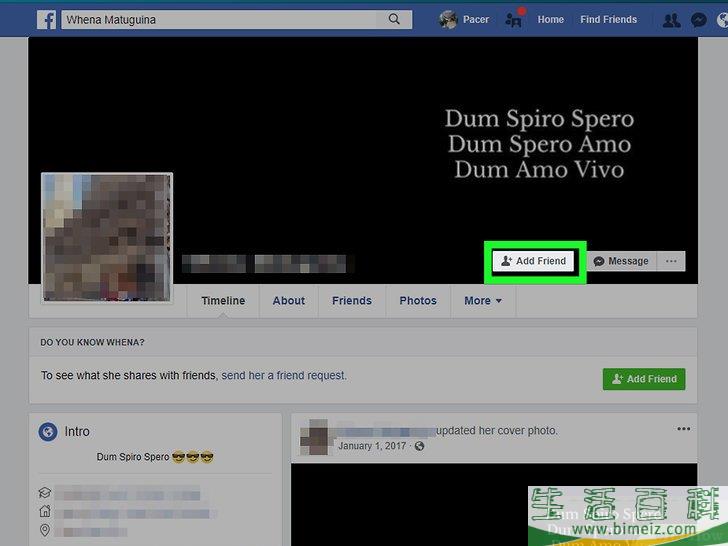Click the map pin icon in Intro
This screenshot has width=728, height=546.
(45, 530)
